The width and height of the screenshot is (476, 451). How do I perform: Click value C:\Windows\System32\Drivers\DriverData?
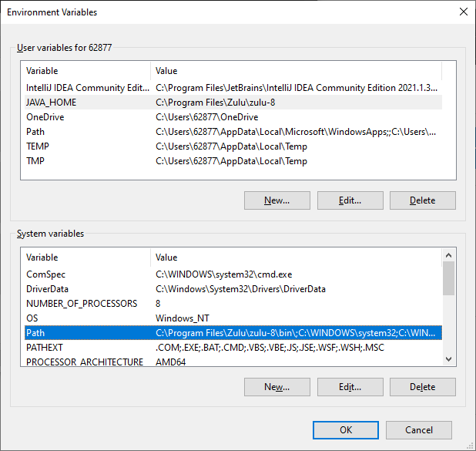point(240,289)
